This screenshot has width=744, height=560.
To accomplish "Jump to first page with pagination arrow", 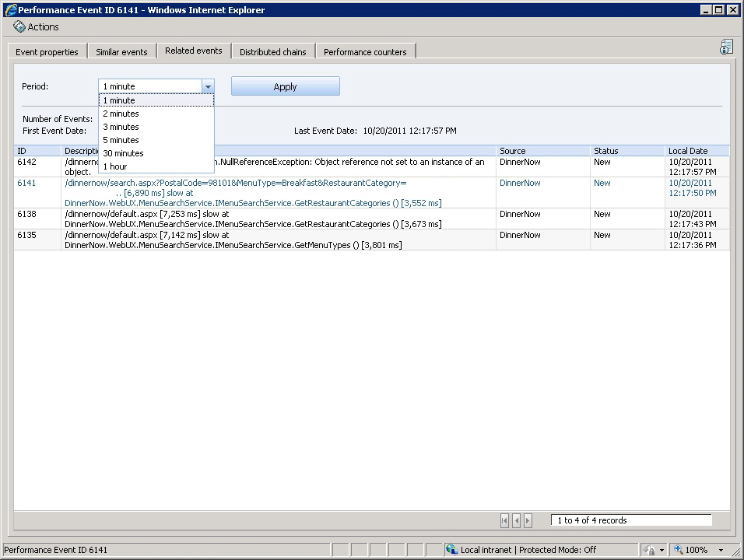I will pos(505,520).
